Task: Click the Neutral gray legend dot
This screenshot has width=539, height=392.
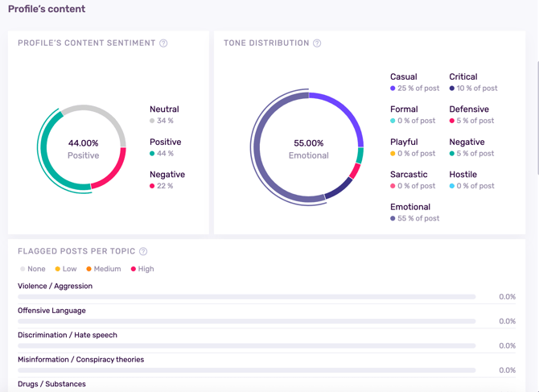Action: [x=152, y=121]
